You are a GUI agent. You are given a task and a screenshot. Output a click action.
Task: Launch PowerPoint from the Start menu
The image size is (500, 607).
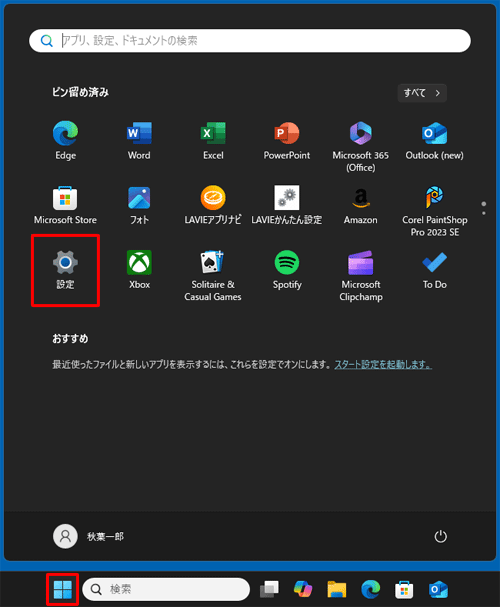coord(287,141)
